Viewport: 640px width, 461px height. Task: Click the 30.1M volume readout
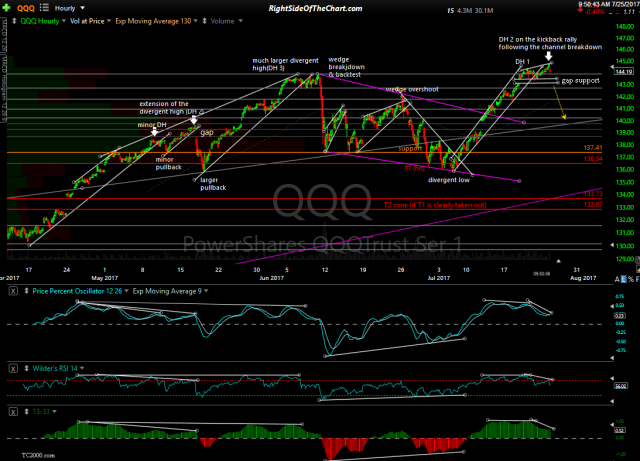pos(484,11)
